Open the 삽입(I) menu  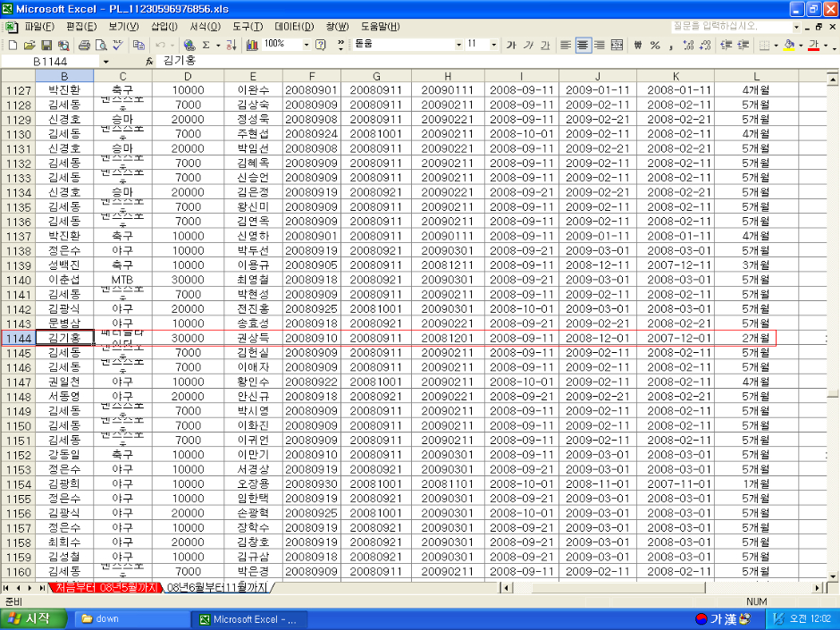164,26
